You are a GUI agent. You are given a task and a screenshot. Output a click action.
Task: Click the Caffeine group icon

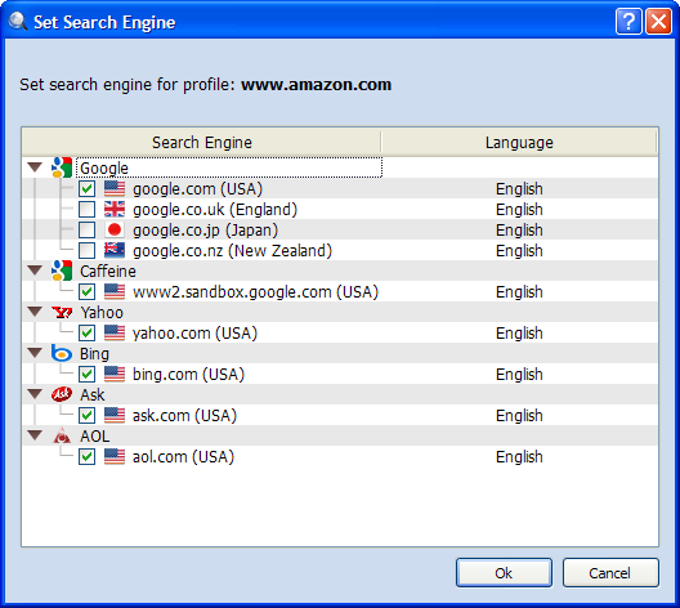pyautogui.click(x=62, y=271)
